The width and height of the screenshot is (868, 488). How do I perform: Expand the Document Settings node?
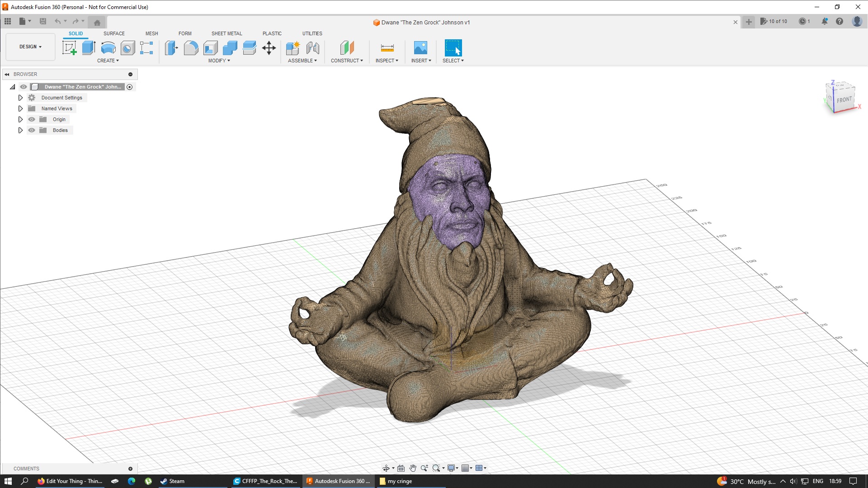coord(20,98)
